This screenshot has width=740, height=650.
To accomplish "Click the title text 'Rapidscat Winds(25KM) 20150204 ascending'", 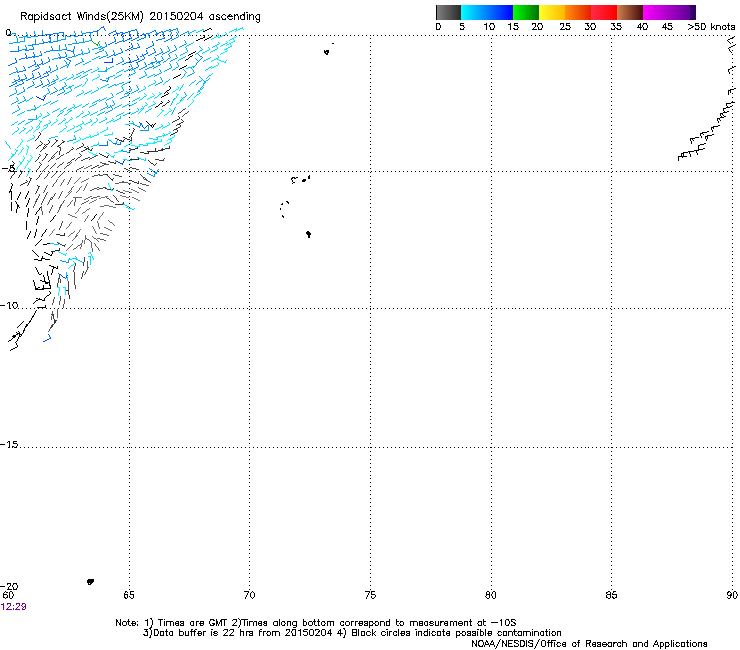I will [x=140, y=16].
